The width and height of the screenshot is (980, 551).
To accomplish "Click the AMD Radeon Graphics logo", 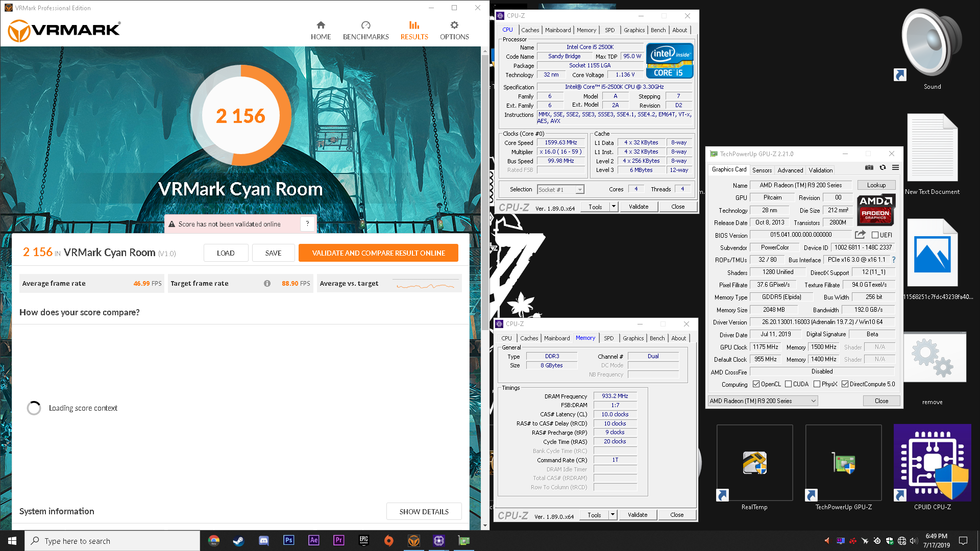I will pyautogui.click(x=876, y=210).
